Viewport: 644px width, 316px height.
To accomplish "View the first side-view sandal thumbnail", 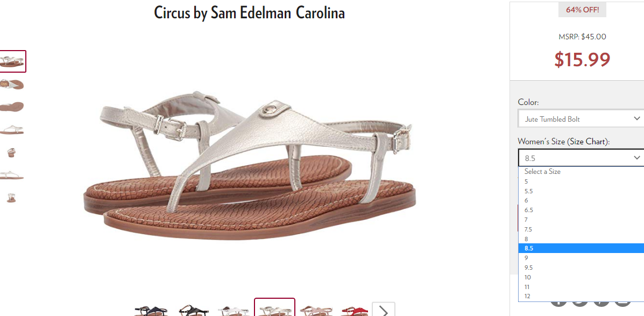I will click(12, 61).
